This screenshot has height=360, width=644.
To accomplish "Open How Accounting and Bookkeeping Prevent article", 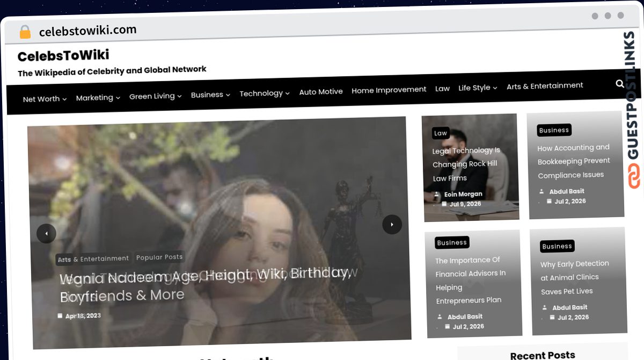I will coord(574,161).
